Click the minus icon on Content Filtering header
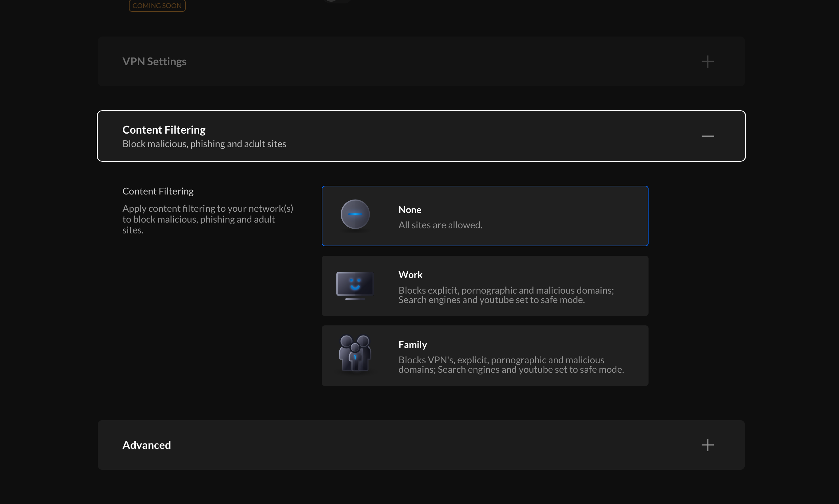The width and height of the screenshot is (839, 504). (x=707, y=136)
